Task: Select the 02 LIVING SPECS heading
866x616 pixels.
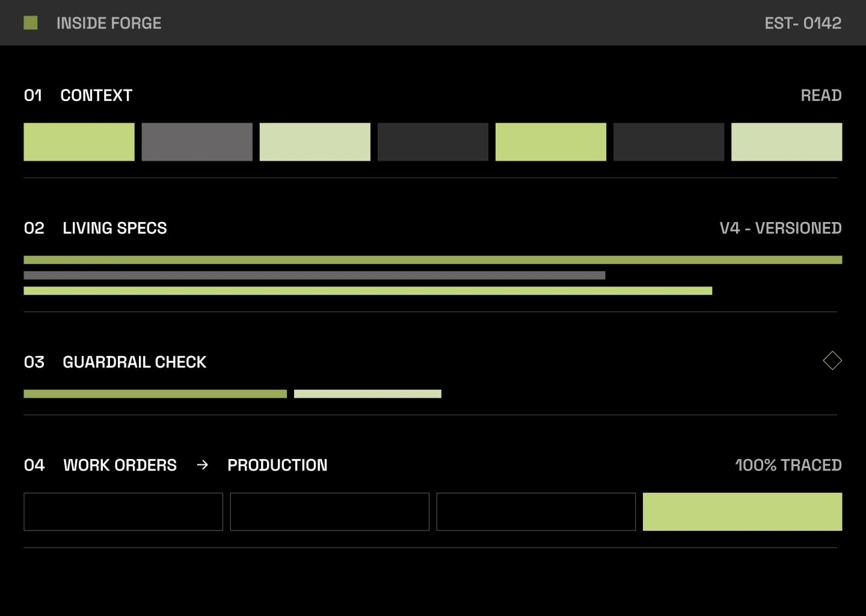Action: (x=96, y=228)
